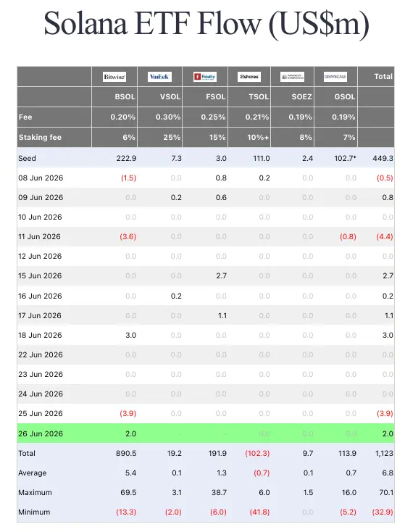The image size is (405, 532).
Task: Select the 3.0 BSOL value on 18 Jun
Action: tap(131, 335)
